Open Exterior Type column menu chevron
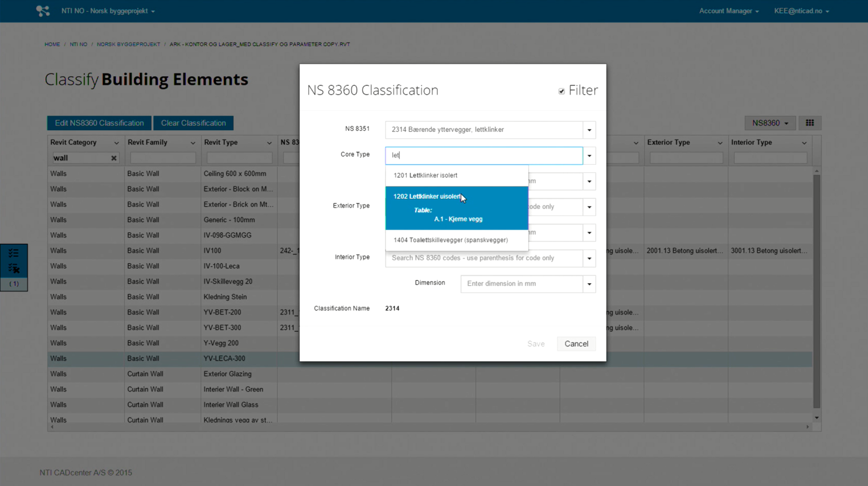The width and height of the screenshot is (868, 486). coord(719,143)
